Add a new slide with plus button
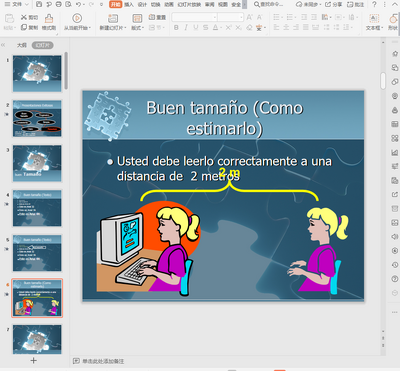Screen dimensions: 400x371 [x=33, y=360]
